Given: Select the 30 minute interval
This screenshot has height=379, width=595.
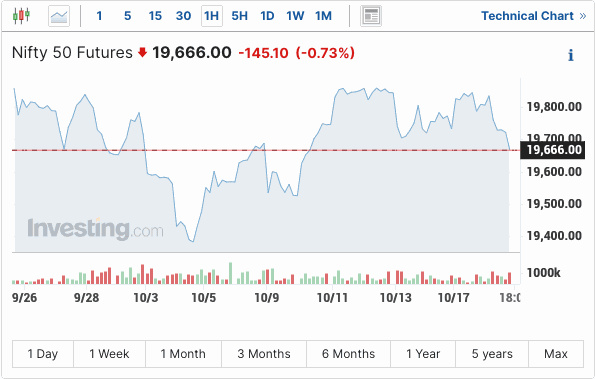Looking at the screenshot, I should tap(183, 16).
